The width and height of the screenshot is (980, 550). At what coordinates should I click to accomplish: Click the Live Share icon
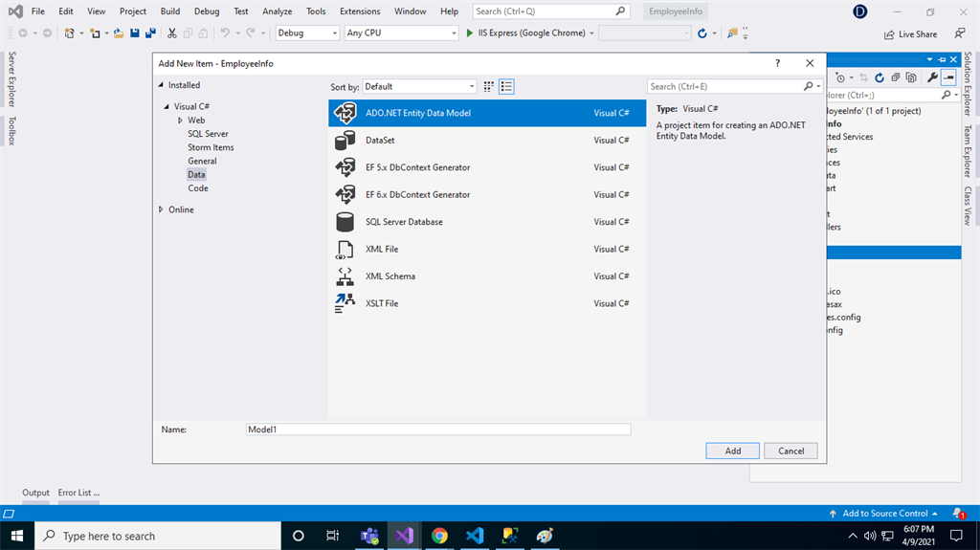point(890,33)
